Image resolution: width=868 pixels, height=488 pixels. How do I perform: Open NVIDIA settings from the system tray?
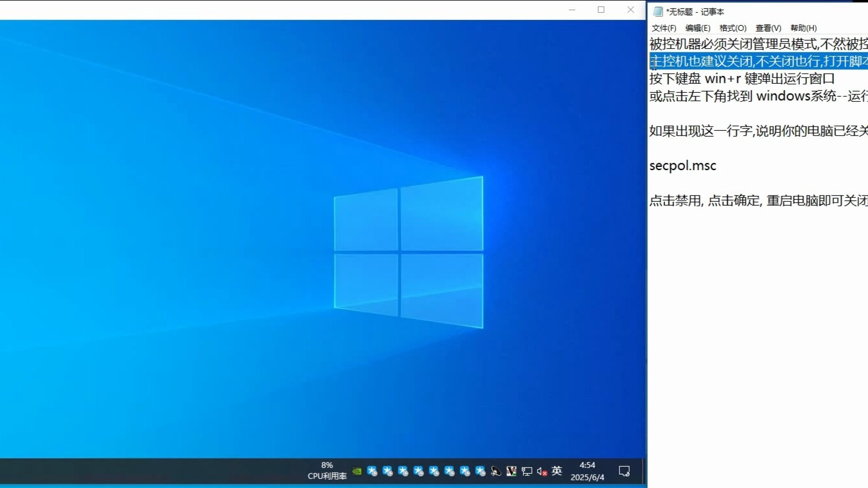point(357,471)
